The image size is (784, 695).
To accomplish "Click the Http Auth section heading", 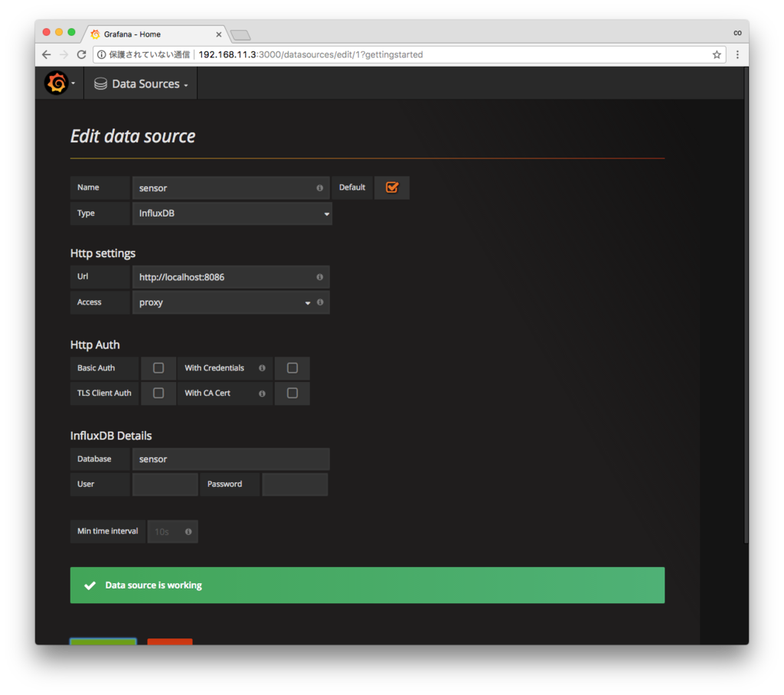I will (x=95, y=345).
